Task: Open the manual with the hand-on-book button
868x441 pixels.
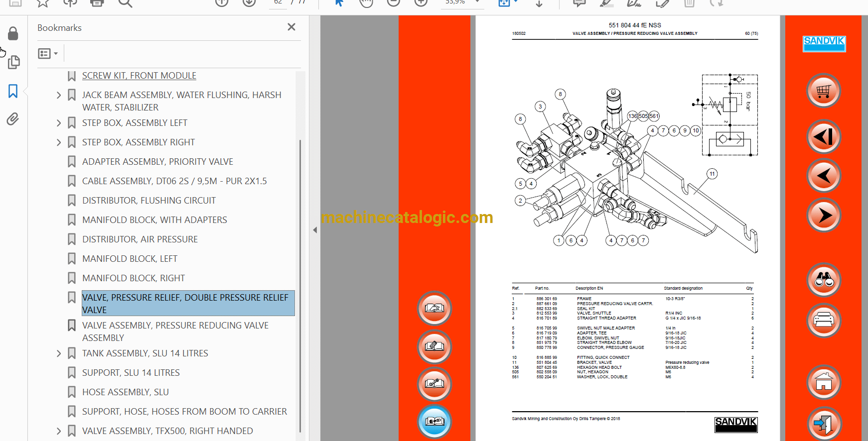Action: (434, 309)
